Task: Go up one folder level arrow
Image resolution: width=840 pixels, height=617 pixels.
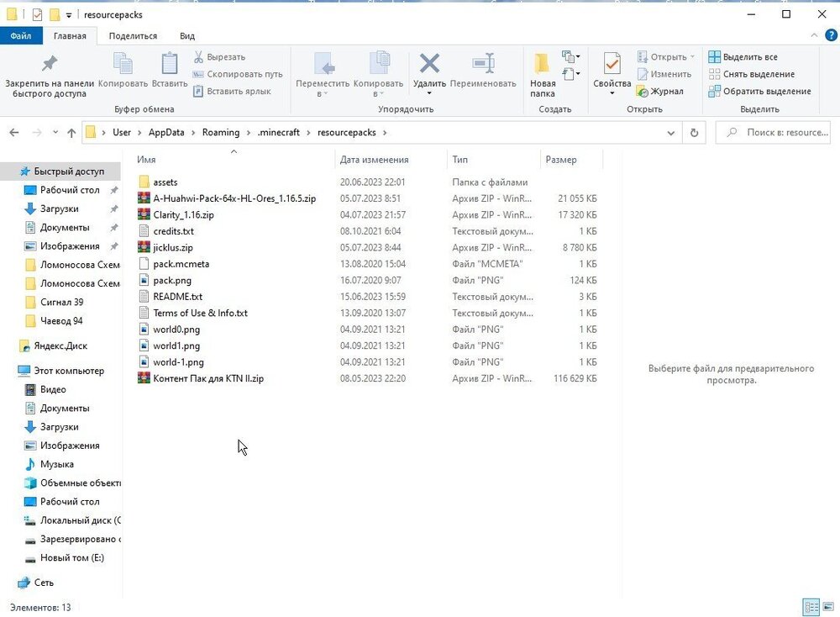Action: (x=71, y=133)
